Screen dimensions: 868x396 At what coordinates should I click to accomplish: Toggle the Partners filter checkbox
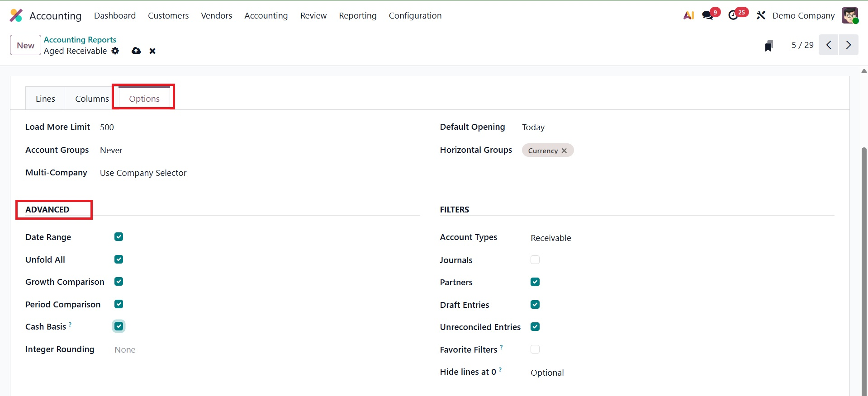535,282
